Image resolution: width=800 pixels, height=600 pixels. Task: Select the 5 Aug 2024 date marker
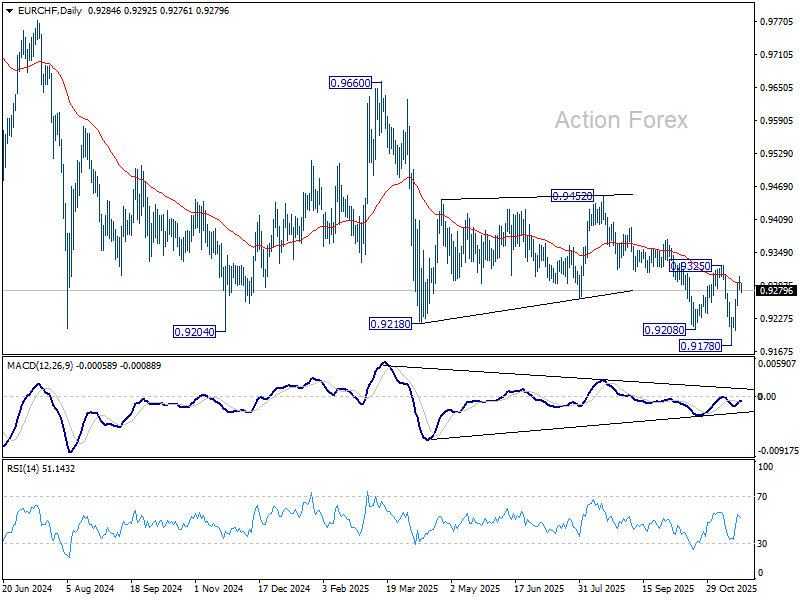click(x=90, y=588)
